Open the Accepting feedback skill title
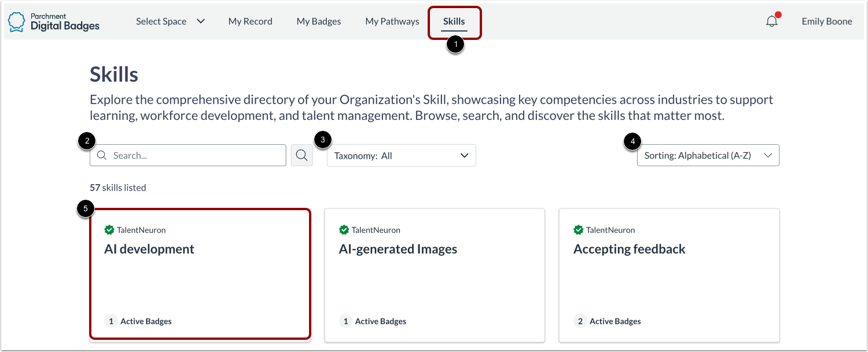 coord(629,249)
